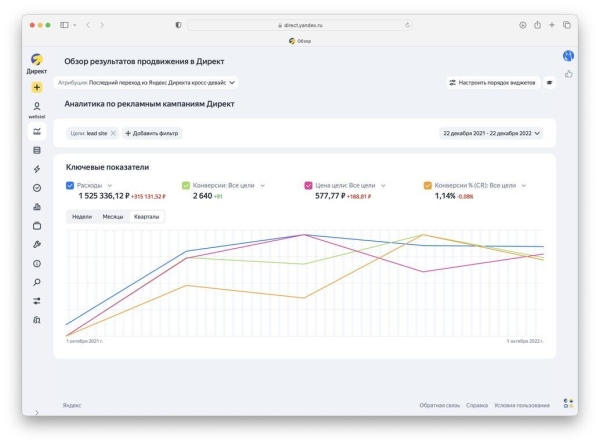
Task: Click the user account icon above webstel
Action: (x=37, y=106)
